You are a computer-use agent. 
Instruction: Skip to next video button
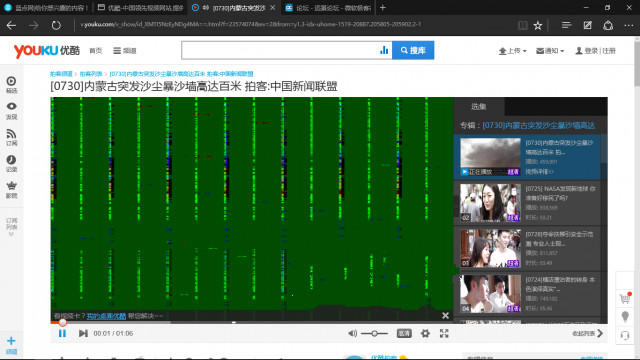83,333
